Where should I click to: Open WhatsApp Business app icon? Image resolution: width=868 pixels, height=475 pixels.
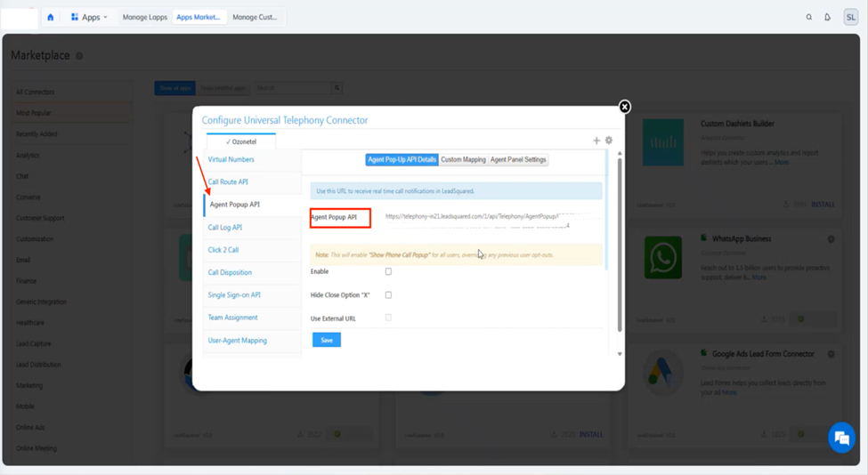click(662, 258)
